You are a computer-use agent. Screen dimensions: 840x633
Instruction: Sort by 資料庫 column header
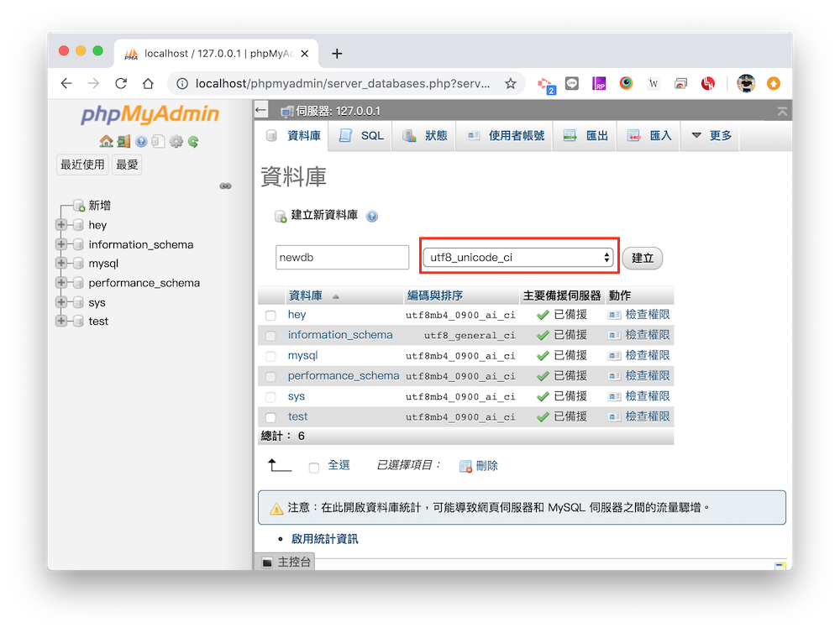click(306, 296)
